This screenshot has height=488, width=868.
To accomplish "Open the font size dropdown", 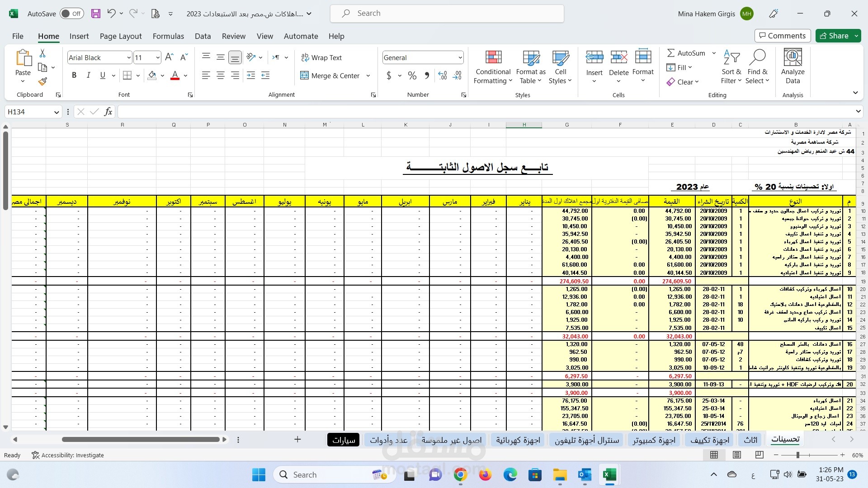I will click(158, 57).
